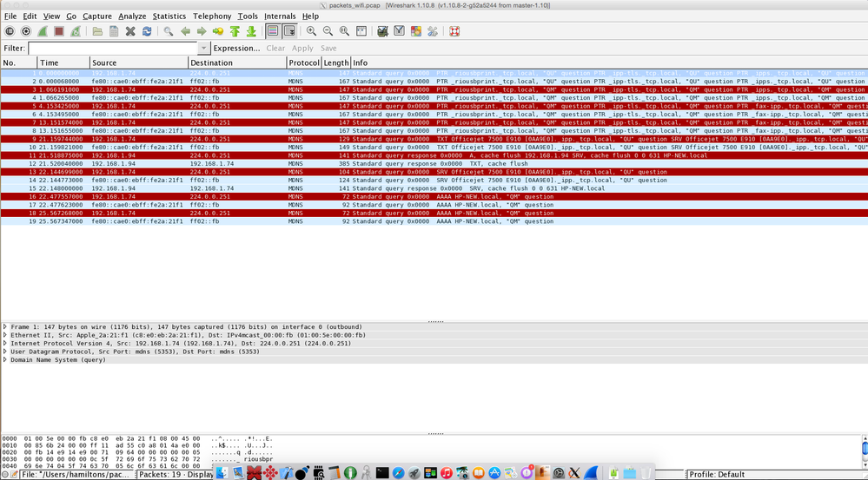Go to packet number icon
The height and width of the screenshot is (480, 868).
[x=218, y=31]
